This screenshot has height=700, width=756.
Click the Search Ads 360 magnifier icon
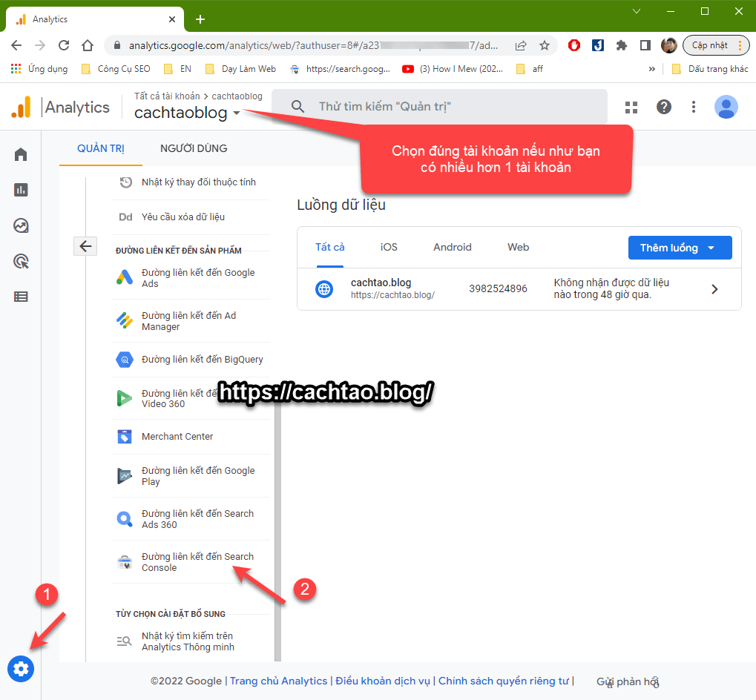pos(125,519)
